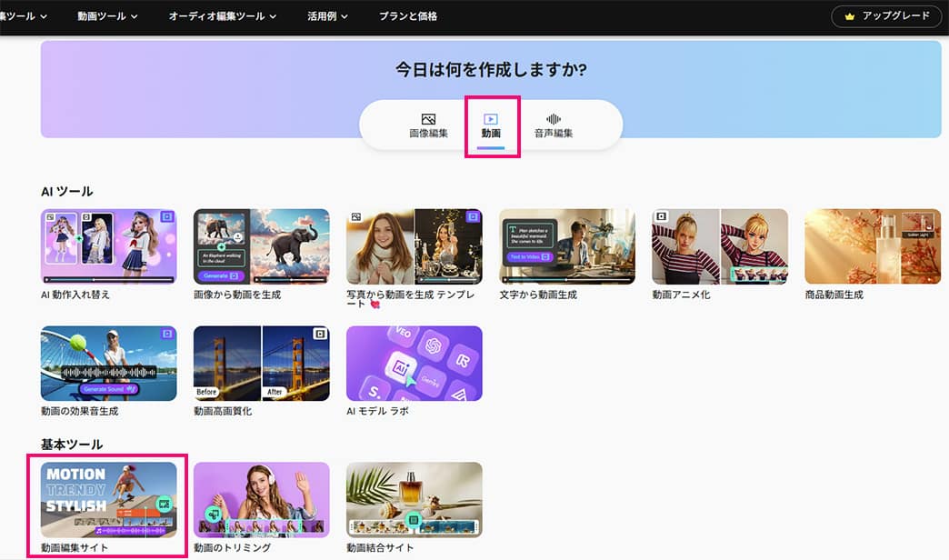The height and width of the screenshot is (560, 949).
Task: Click the video badge on 写真から動画を生成 card
Action: pyautogui.click(x=473, y=216)
